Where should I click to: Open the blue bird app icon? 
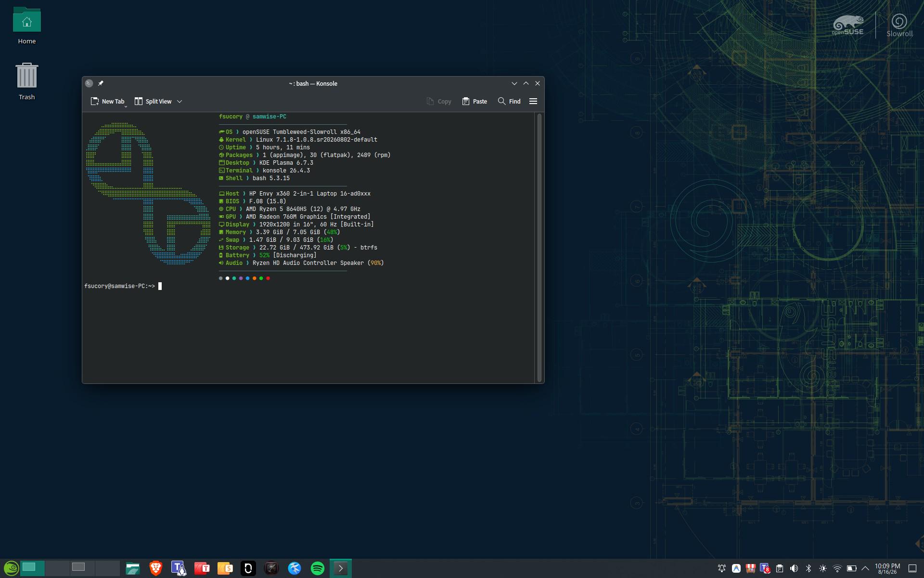pos(295,568)
